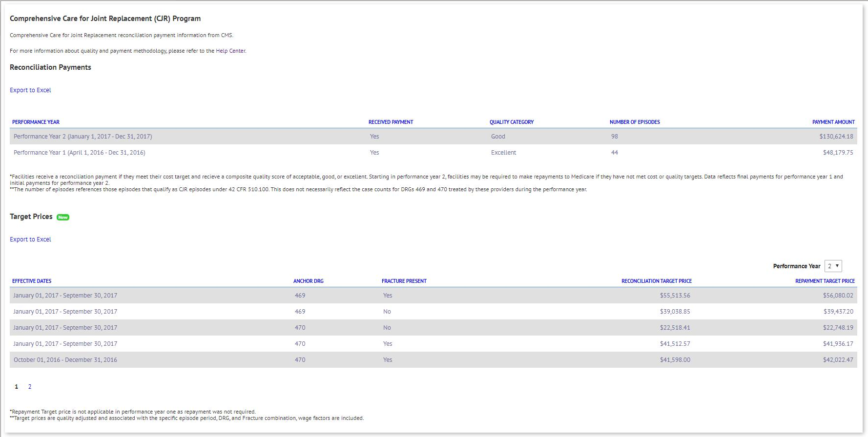Click reconciliation target price $22,518.41

[675, 328]
